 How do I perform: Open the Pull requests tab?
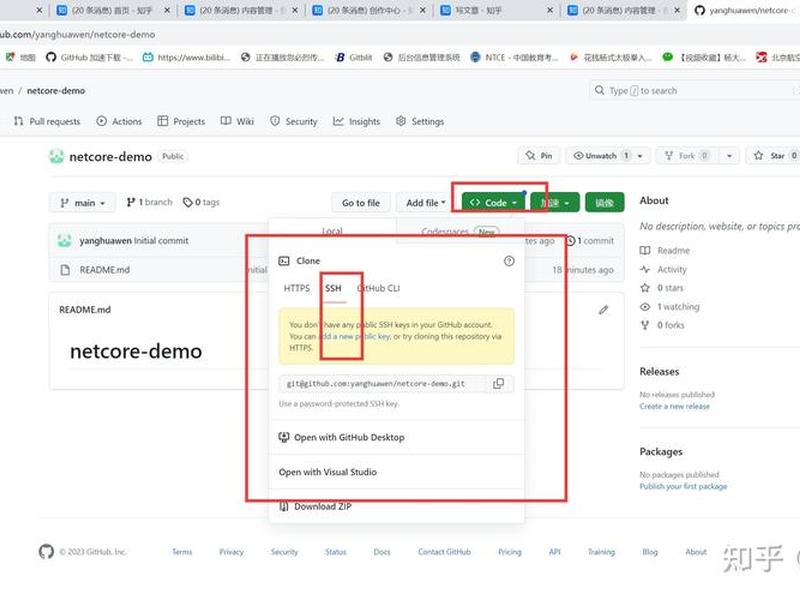[47, 121]
